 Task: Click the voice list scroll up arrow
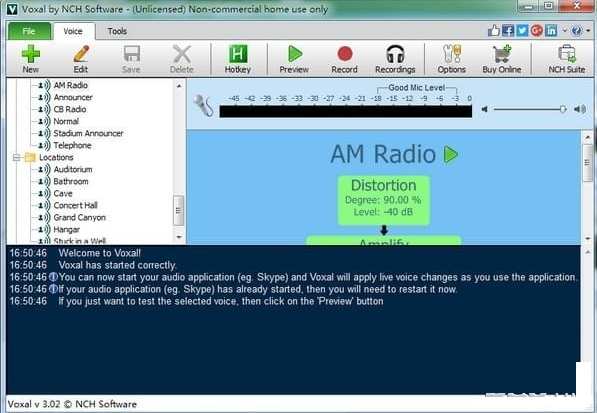click(179, 86)
